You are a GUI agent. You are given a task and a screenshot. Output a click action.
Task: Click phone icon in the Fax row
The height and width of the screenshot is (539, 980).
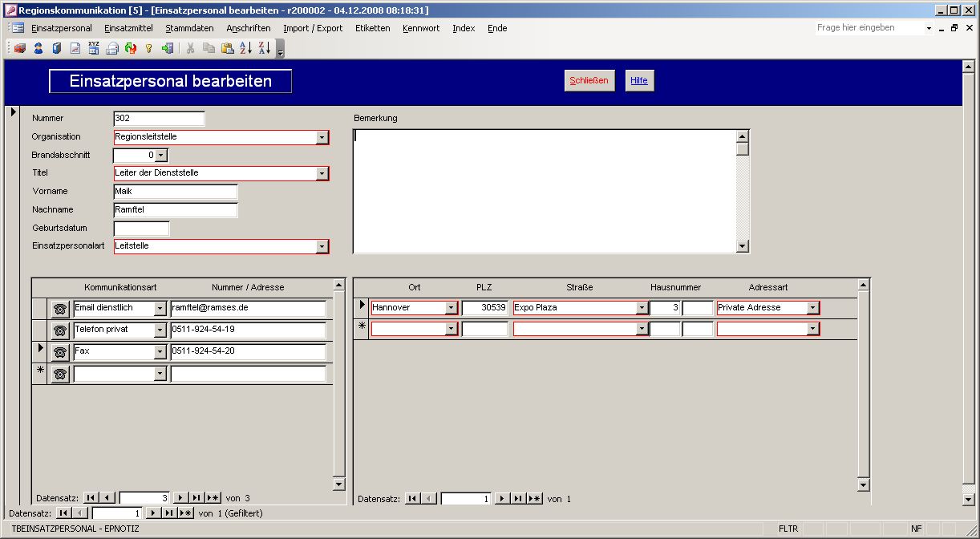pos(60,352)
